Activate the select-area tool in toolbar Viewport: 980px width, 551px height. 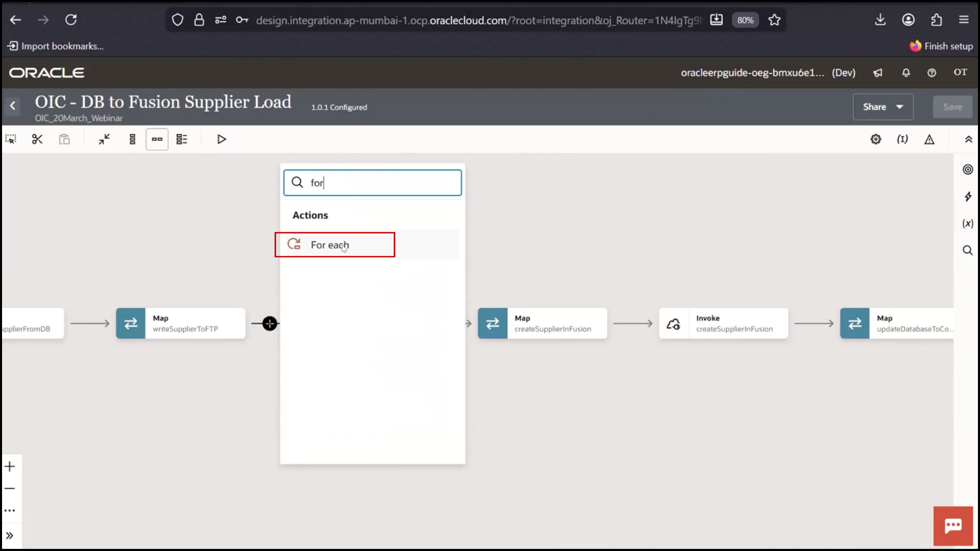(x=11, y=139)
